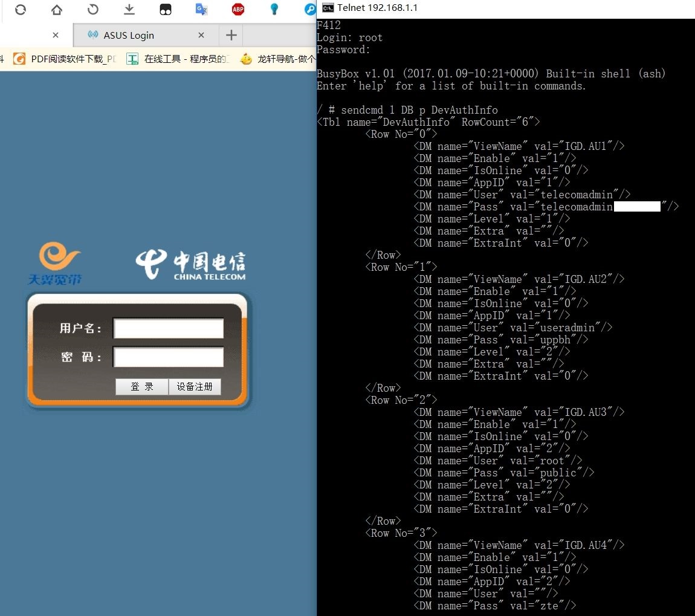Click the sendcmd 1 DB p DevAuthInfo command
Viewport: 695px width, 616px height.
point(419,110)
